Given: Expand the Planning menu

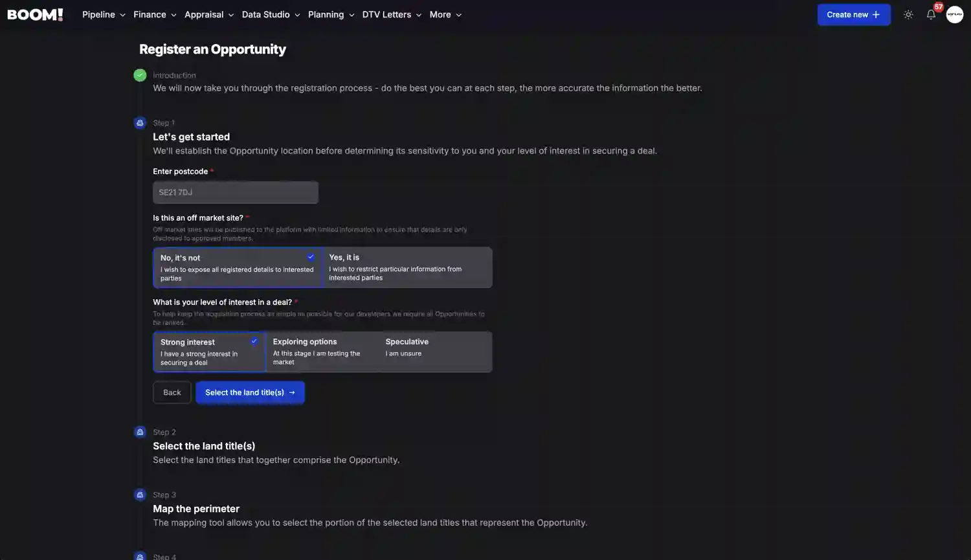Looking at the screenshot, I should click(x=331, y=14).
